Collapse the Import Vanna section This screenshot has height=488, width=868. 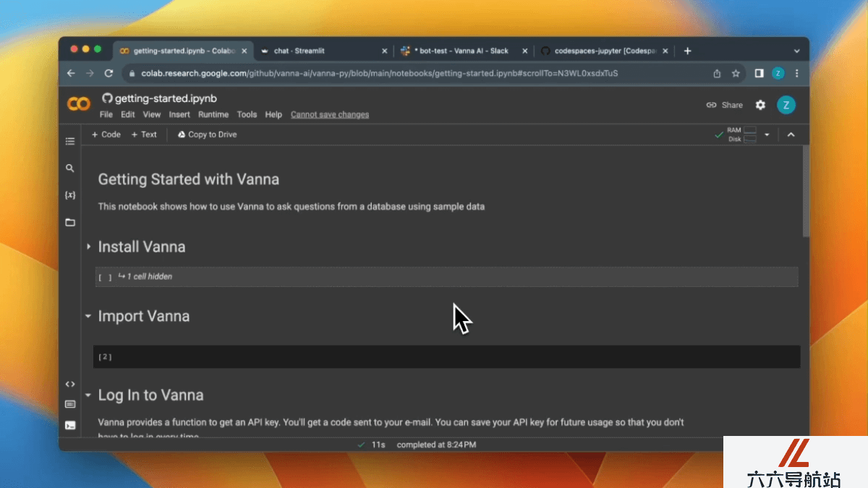[x=88, y=316]
